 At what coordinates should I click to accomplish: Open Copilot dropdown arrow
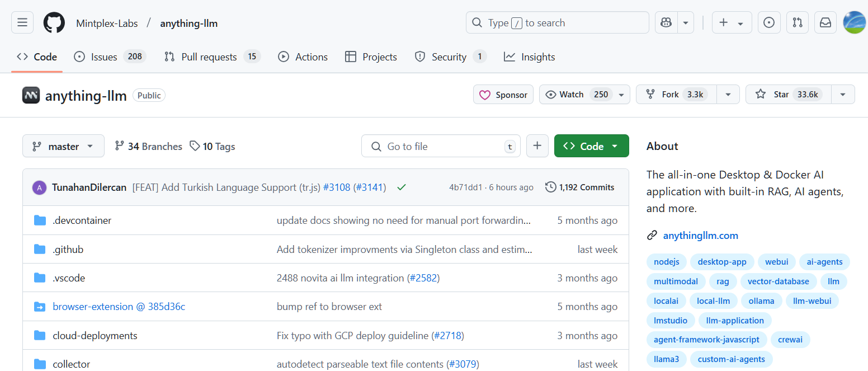pyautogui.click(x=686, y=22)
